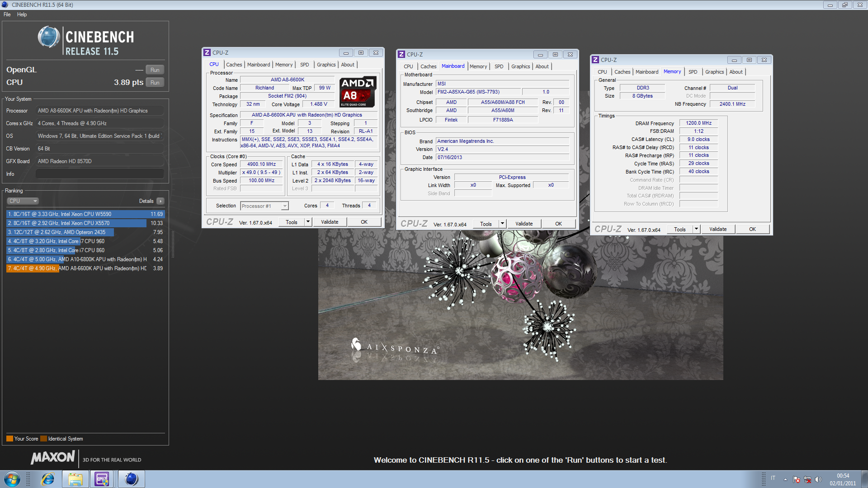
Task: Minimize the Mainboard CPU-Z window
Action: tap(540, 55)
